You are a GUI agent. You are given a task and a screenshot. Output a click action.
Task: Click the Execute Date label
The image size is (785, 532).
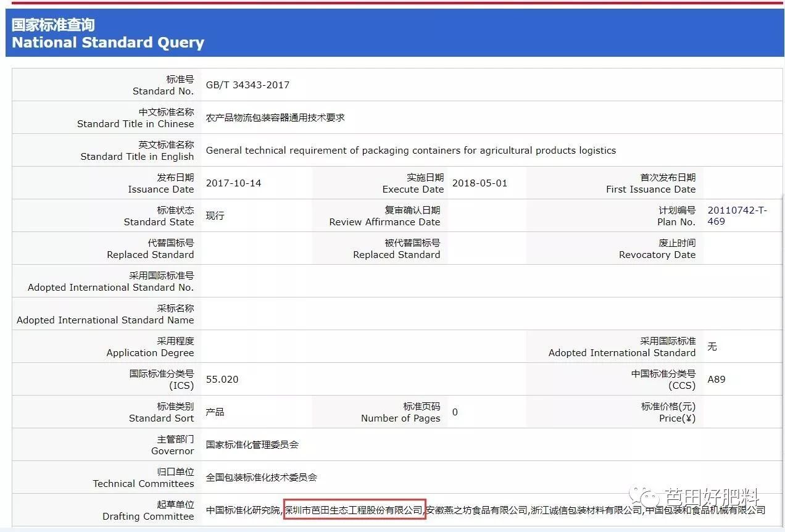click(413, 183)
